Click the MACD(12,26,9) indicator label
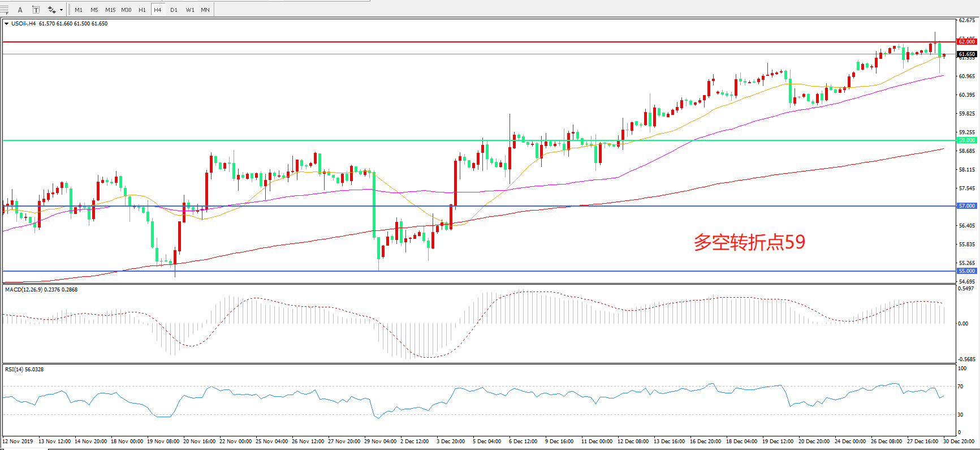The height and width of the screenshot is (450, 980). pos(41,290)
